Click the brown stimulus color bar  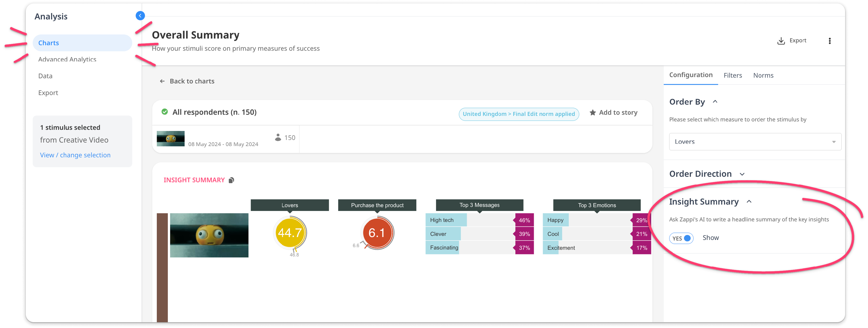point(162,267)
